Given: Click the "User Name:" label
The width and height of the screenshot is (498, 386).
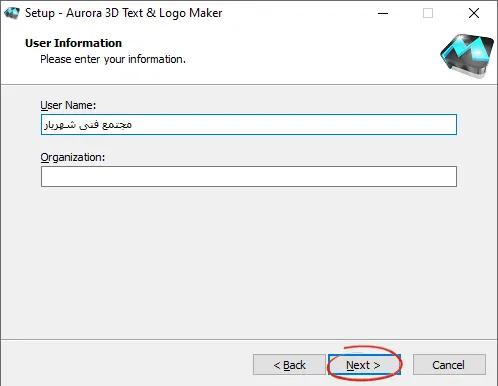Looking at the screenshot, I should [68, 105].
